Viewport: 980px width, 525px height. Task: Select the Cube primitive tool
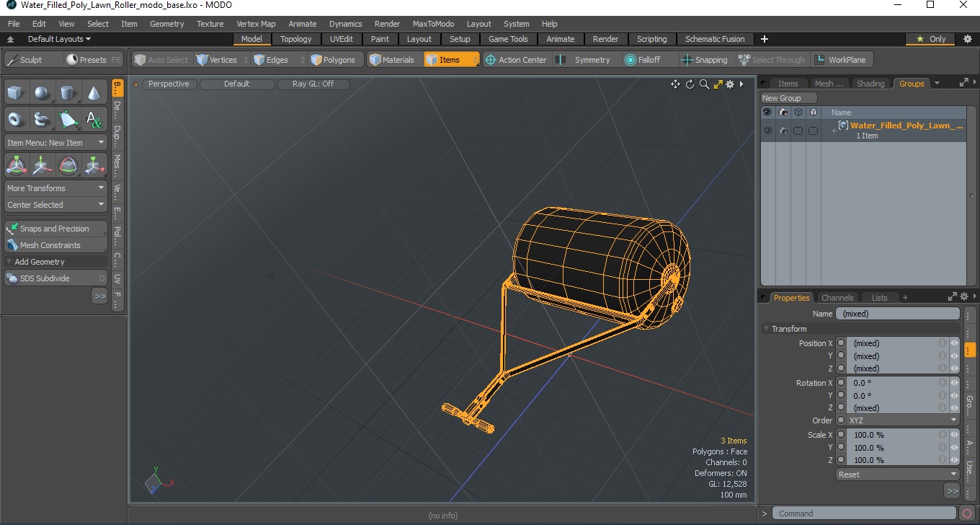(17, 93)
